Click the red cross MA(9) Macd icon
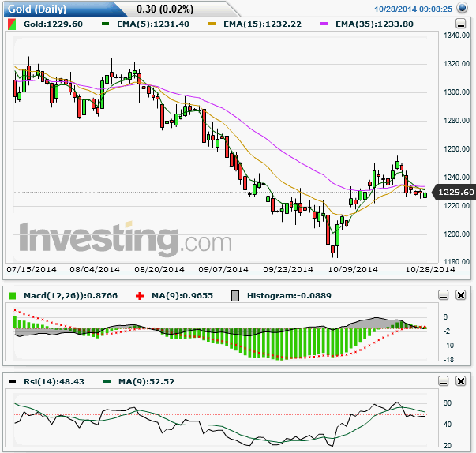The width and height of the screenshot is (476, 453). point(140,296)
